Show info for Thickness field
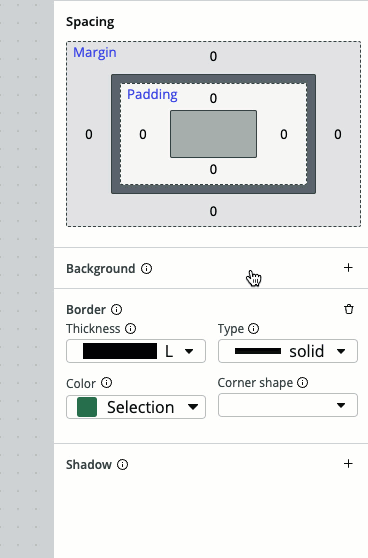The image size is (368, 558). 130,328
